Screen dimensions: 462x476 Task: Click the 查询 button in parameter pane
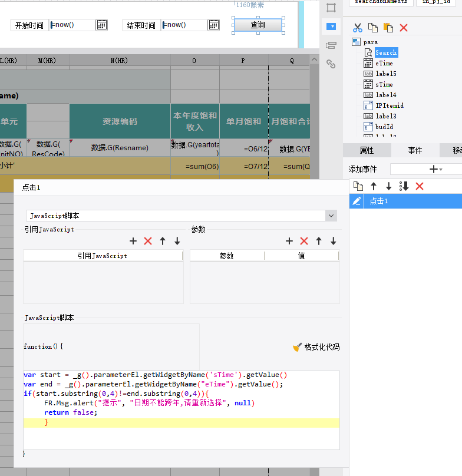(258, 25)
